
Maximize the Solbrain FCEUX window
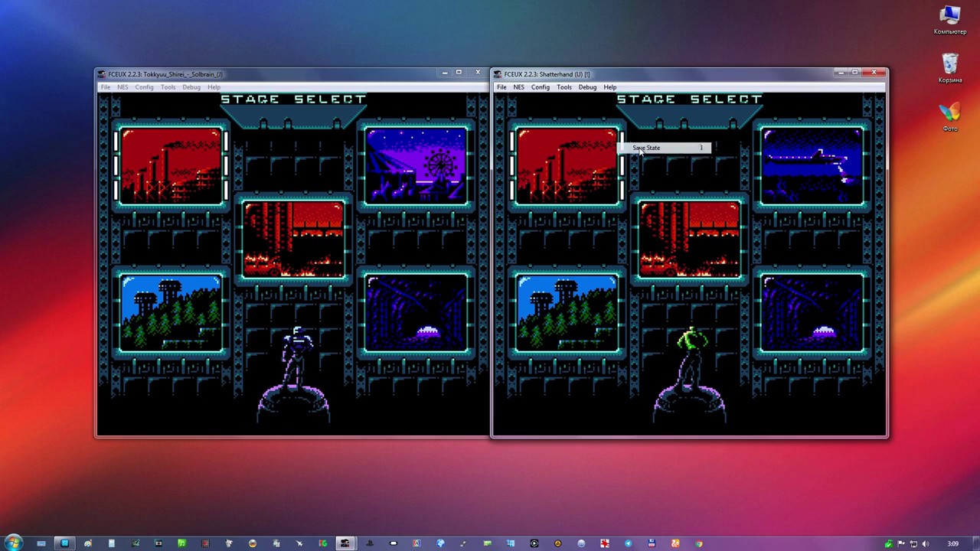click(x=459, y=73)
